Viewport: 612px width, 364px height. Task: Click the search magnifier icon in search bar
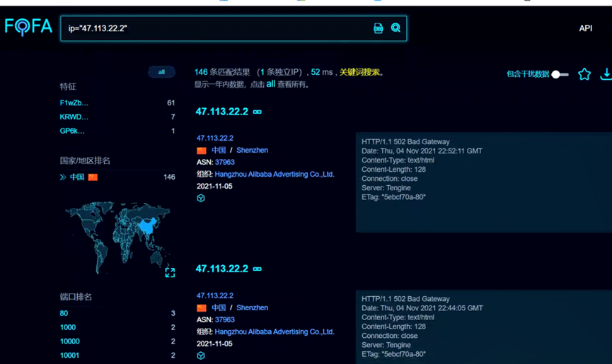click(x=396, y=28)
